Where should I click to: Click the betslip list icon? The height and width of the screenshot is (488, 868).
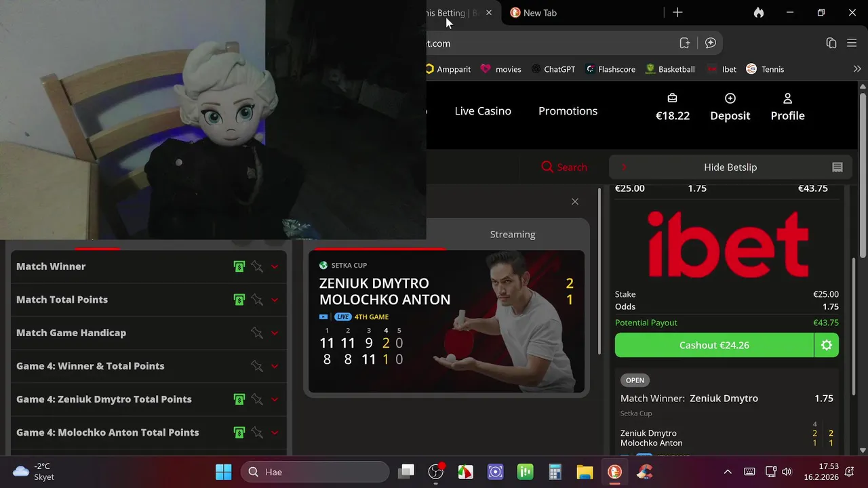click(837, 167)
